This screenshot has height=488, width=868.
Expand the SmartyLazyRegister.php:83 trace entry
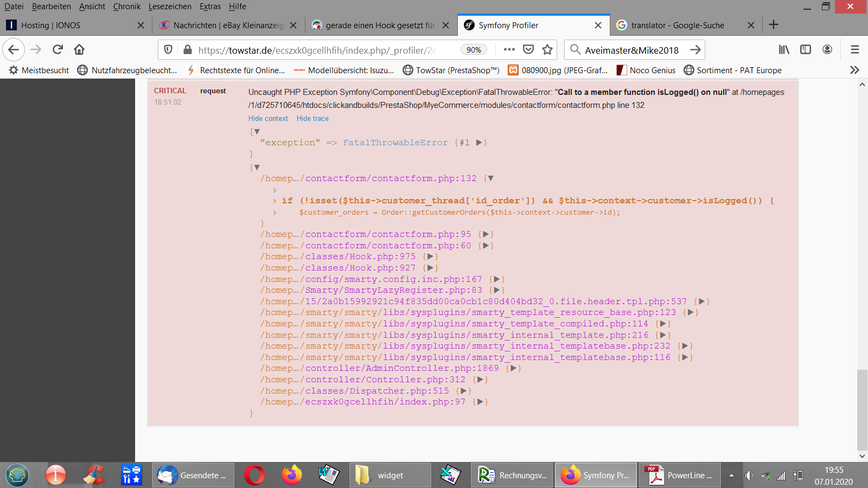point(496,290)
